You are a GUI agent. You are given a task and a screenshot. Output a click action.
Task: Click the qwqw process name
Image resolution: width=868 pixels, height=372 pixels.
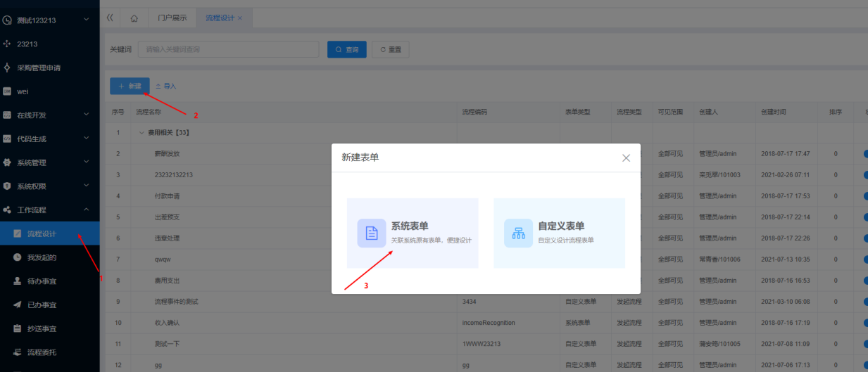[164, 259]
